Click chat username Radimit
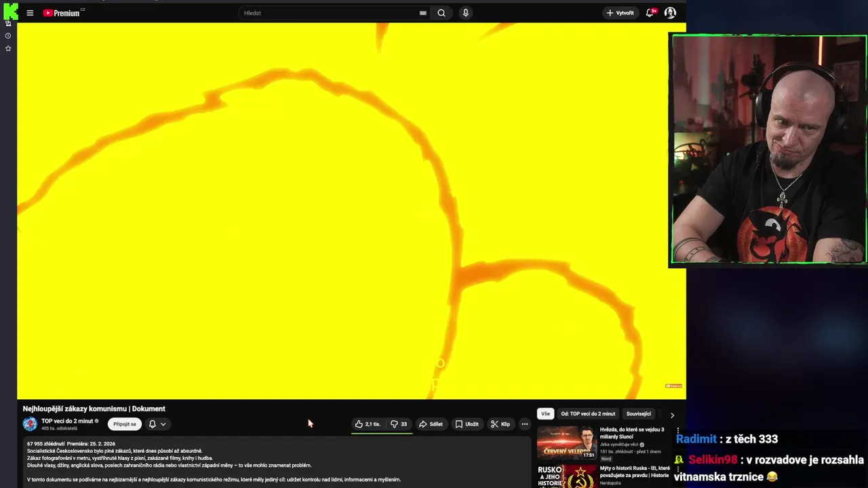Screen dimensions: 868x488 696,439
